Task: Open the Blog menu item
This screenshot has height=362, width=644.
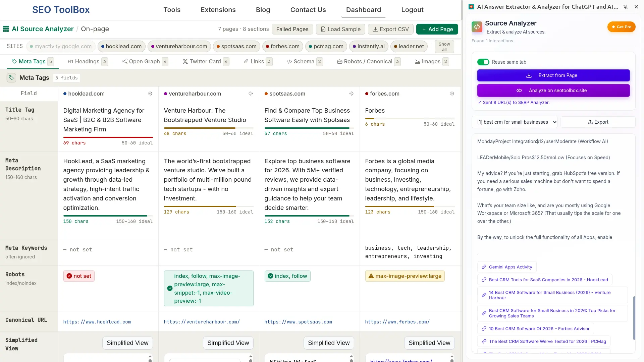Action: pos(263,10)
